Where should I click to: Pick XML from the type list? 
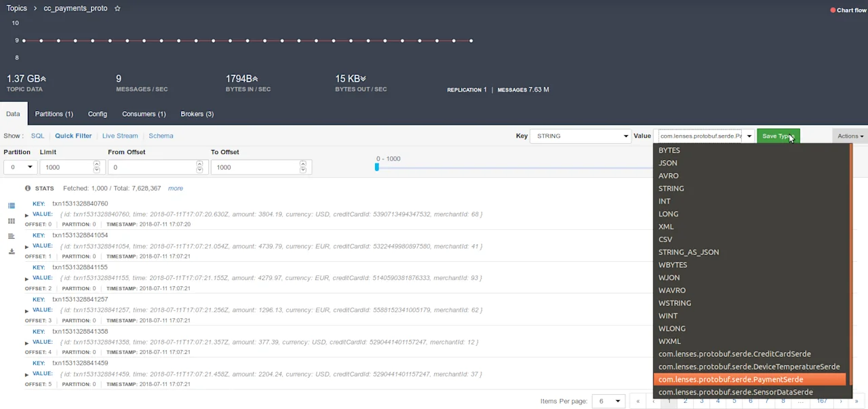[x=749, y=227]
